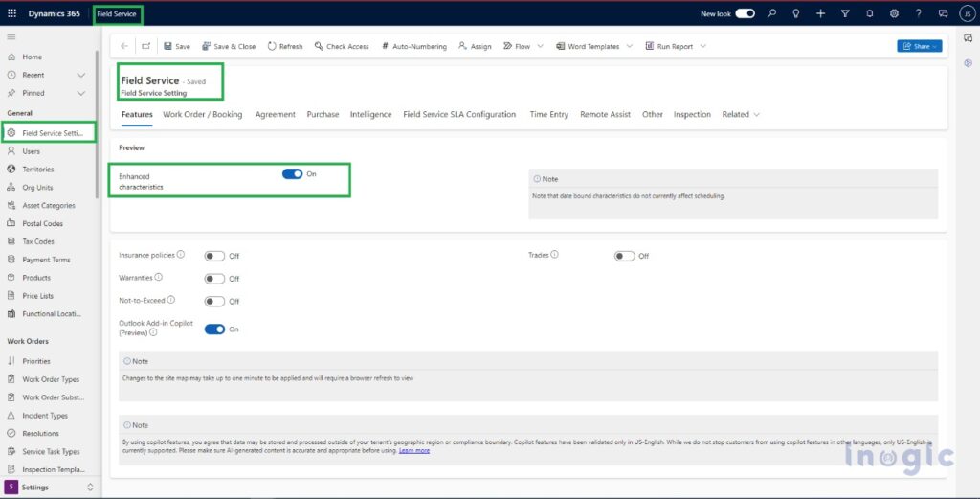
Task: Switch to the Inspection tab
Action: point(692,114)
